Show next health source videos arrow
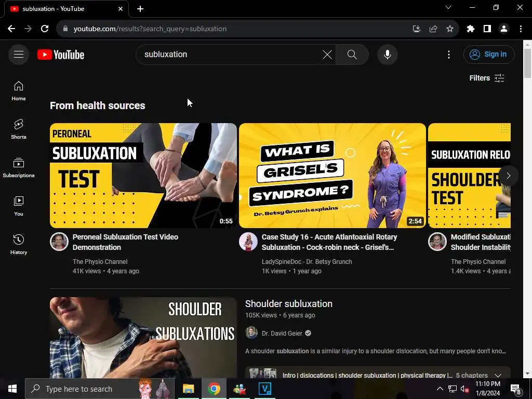The height and width of the screenshot is (399, 532). (508, 176)
